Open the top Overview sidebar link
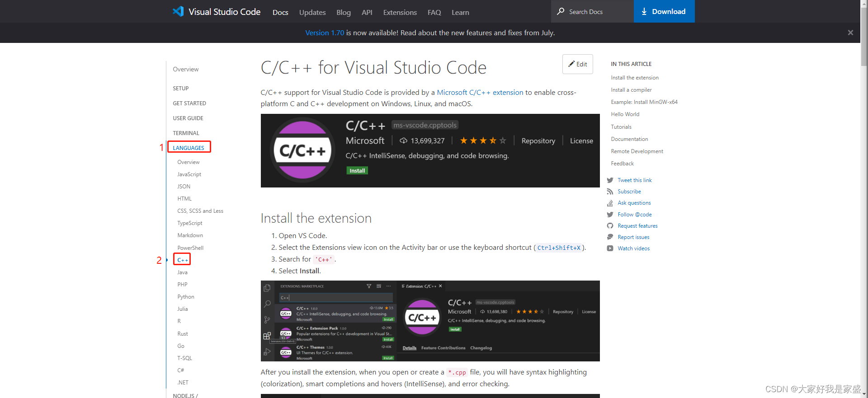This screenshot has width=868, height=398. click(186, 69)
